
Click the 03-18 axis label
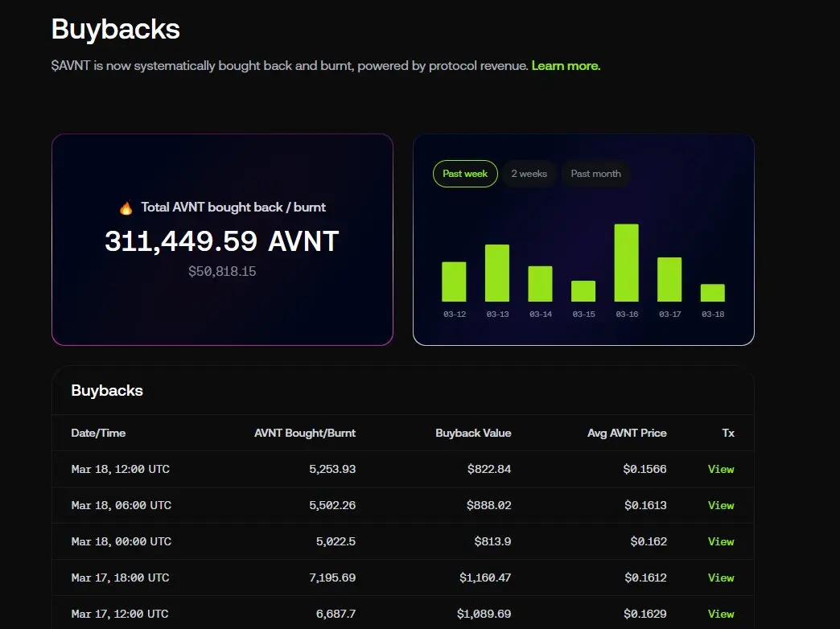click(x=713, y=314)
